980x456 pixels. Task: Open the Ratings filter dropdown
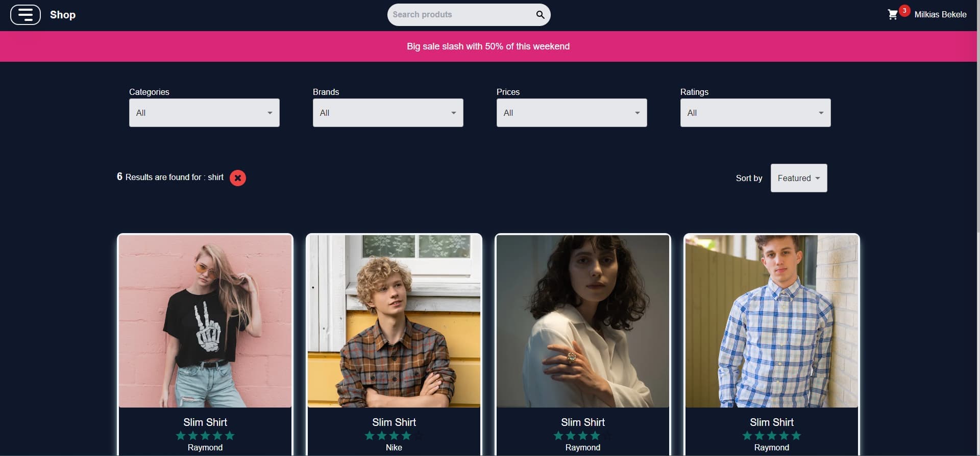point(755,113)
